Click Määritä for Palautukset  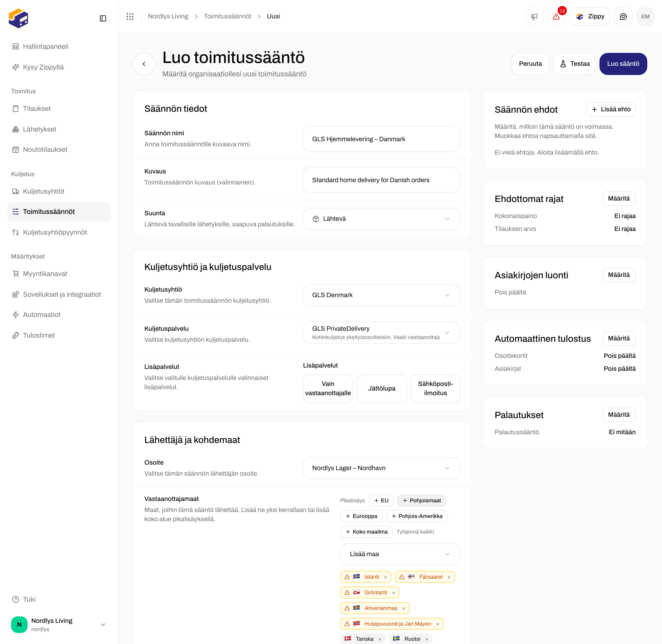[x=619, y=415]
